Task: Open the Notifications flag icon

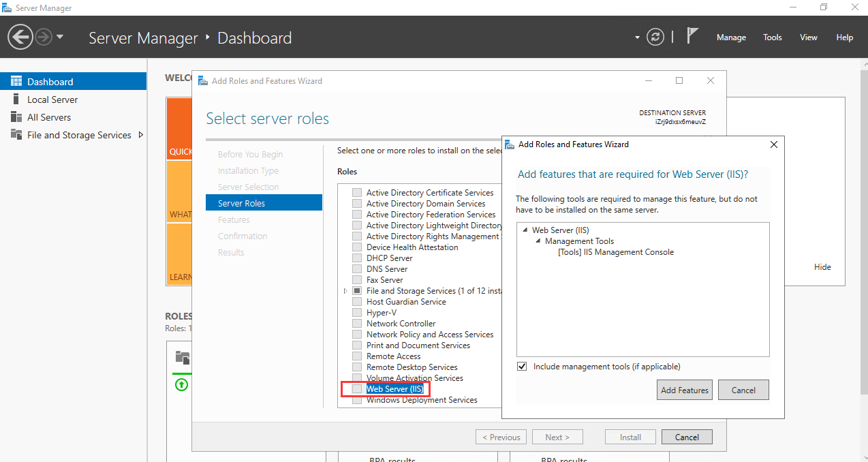Action: click(x=692, y=36)
